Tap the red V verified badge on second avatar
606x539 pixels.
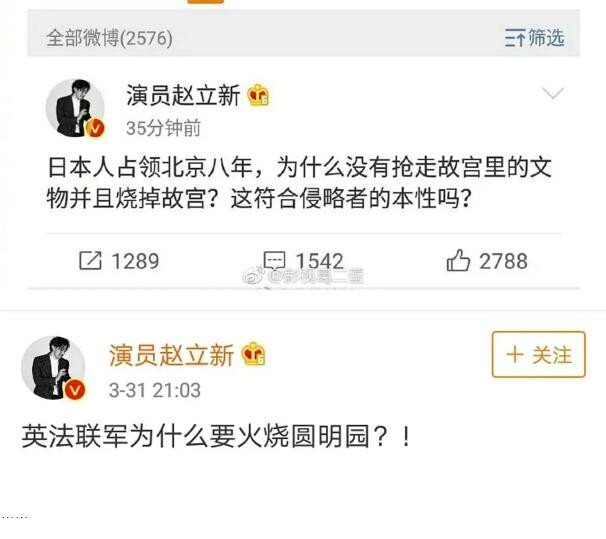click(x=75, y=389)
